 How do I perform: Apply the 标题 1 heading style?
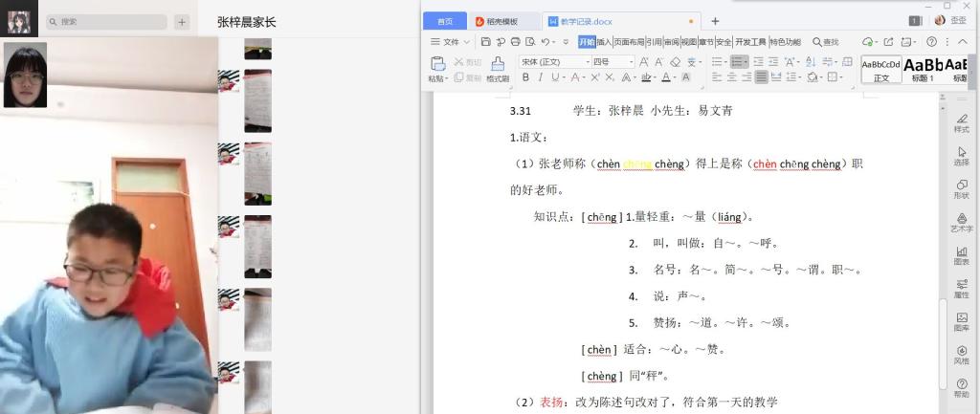click(923, 69)
